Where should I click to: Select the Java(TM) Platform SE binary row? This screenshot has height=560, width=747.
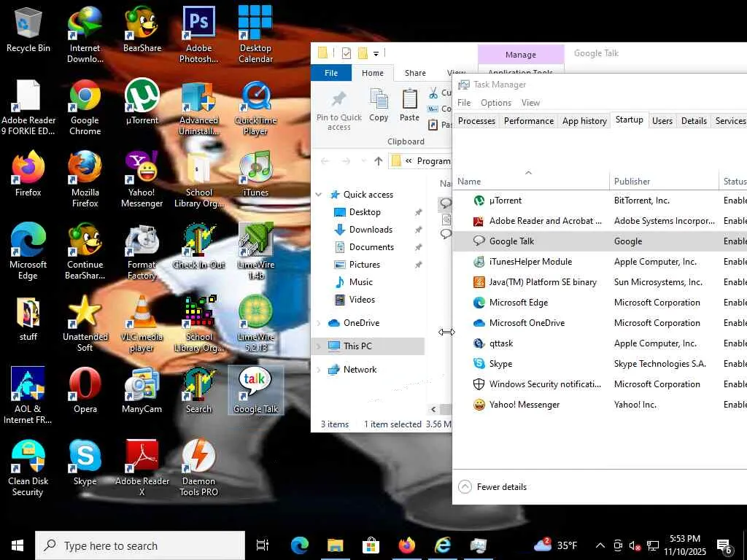click(600, 282)
